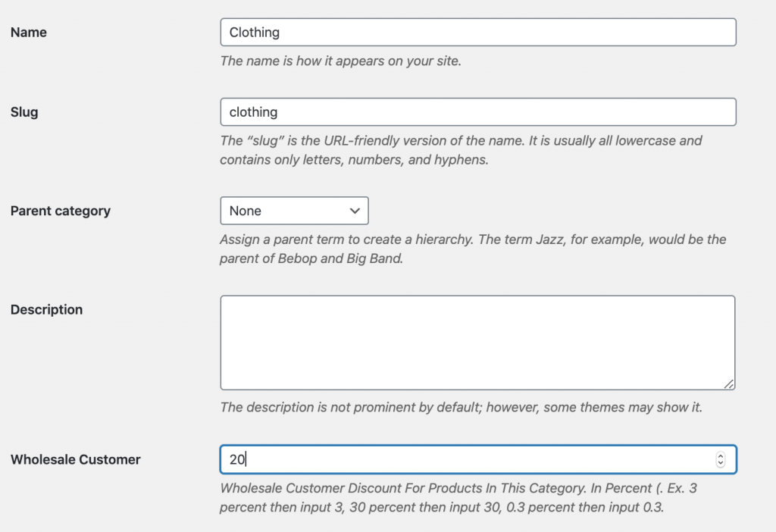The height and width of the screenshot is (532, 776).
Task: Increase Wholesale Customer value with up arrow
Action: click(x=721, y=455)
